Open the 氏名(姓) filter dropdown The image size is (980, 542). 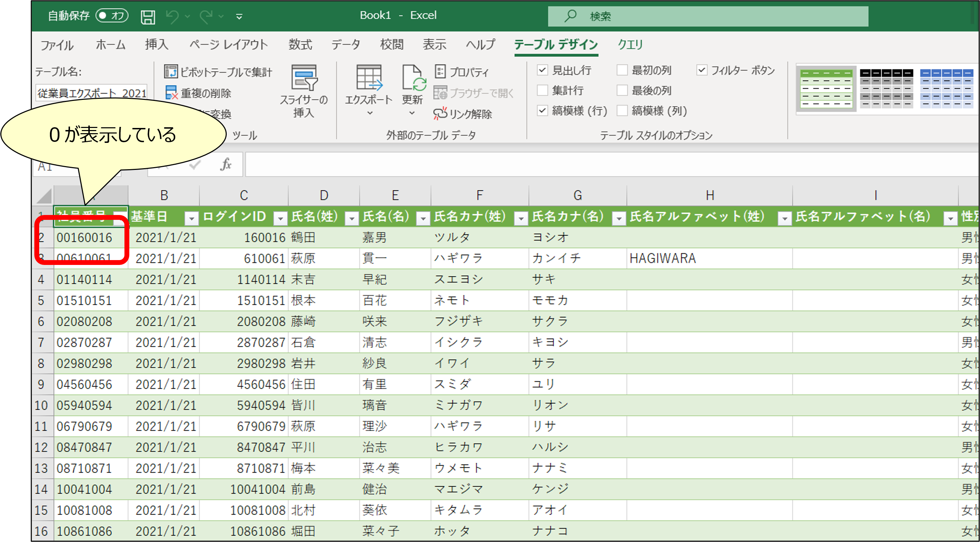pyautogui.click(x=352, y=218)
